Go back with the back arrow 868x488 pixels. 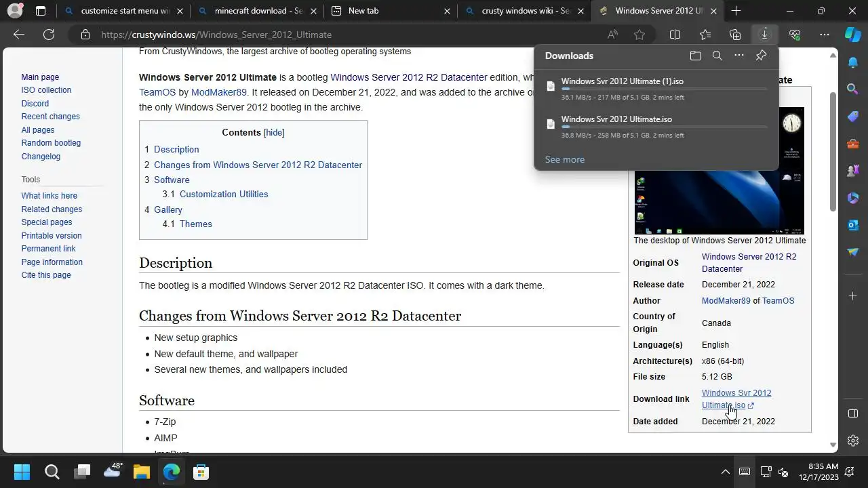19,35
